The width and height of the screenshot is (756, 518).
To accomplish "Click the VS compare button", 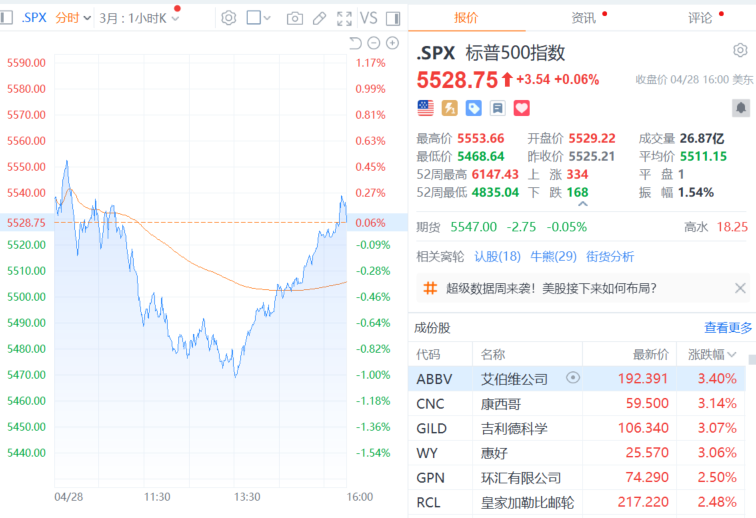I will (x=368, y=18).
